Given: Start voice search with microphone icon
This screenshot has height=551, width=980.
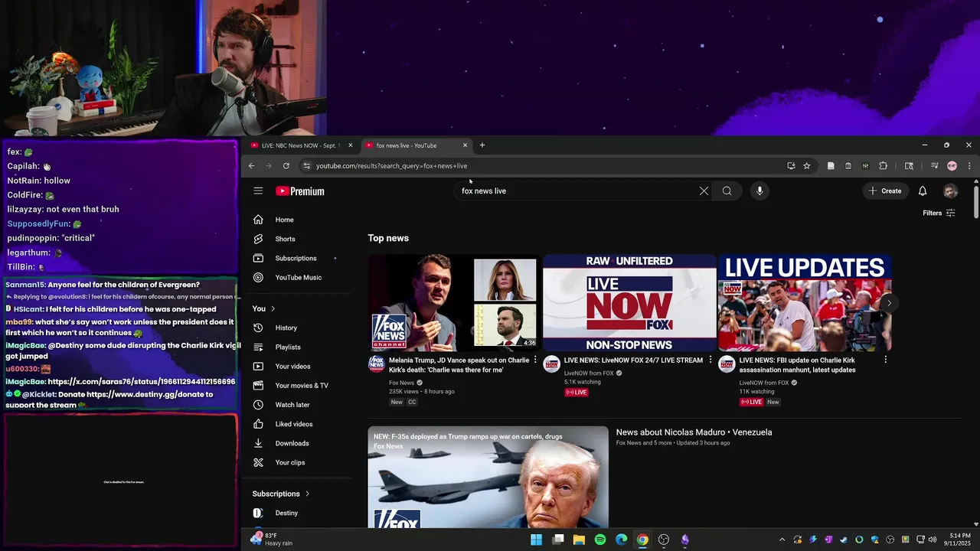Looking at the screenshot, I should point(759,191).
